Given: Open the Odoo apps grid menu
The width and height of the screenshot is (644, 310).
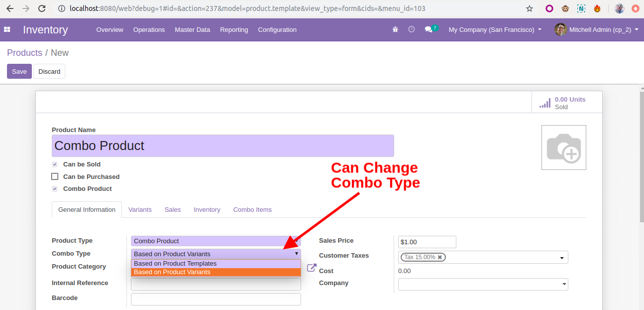Looking at the screenshot, I should pyautogui.click(x=7, y=30).
